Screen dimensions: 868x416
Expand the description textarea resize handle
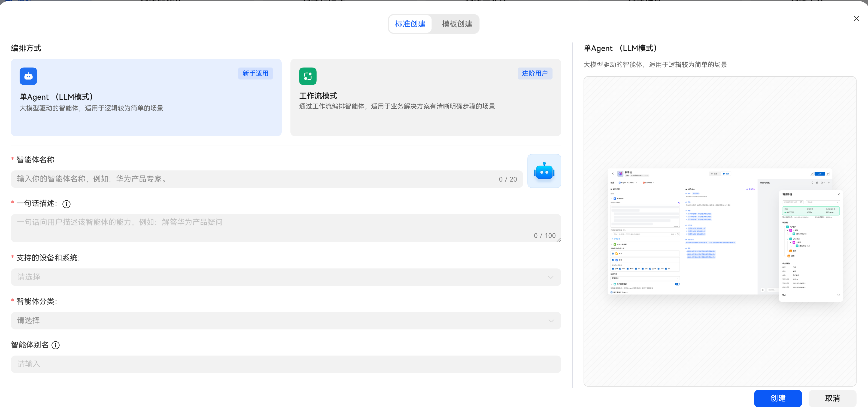[559, 240]
